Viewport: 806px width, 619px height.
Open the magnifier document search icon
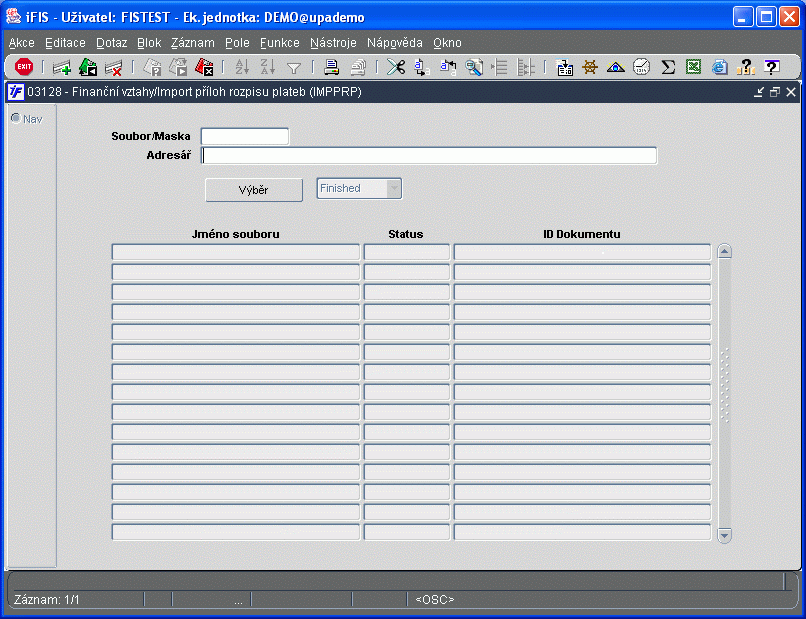pos(473,67)
